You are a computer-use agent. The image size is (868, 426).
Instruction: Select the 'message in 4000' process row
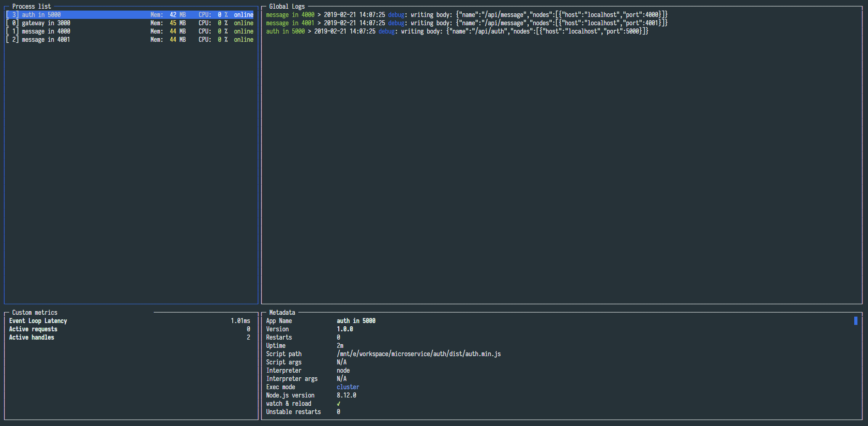click(129, 31)
